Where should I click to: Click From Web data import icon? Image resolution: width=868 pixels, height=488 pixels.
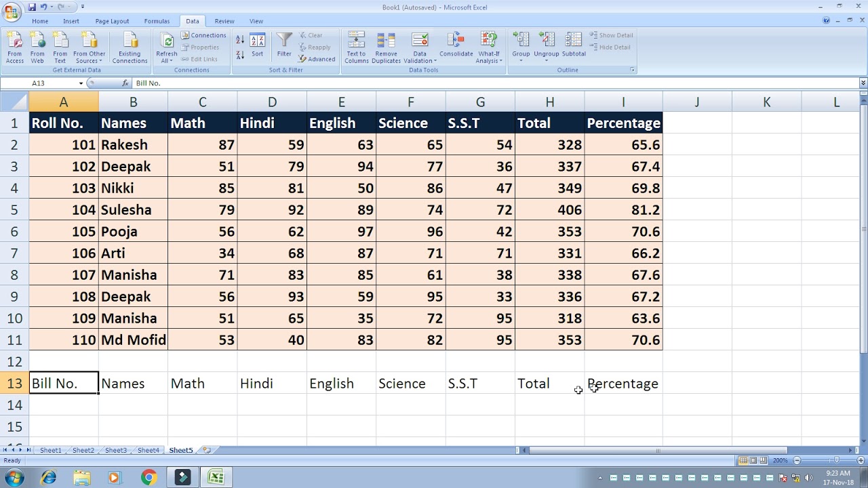click(x=37, y=47)
